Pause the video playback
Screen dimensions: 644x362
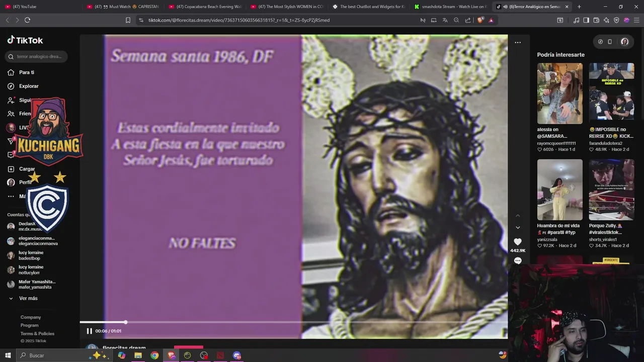[x=89, y=331]
